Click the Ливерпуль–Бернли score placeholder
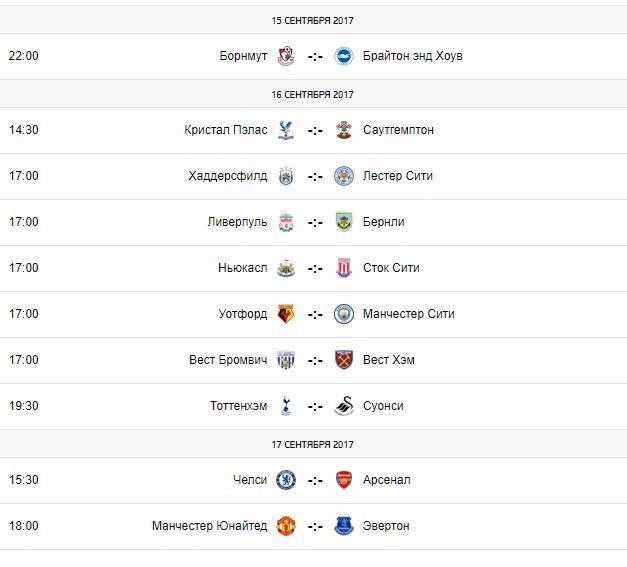The image size is (627, 567). (315, 222)
